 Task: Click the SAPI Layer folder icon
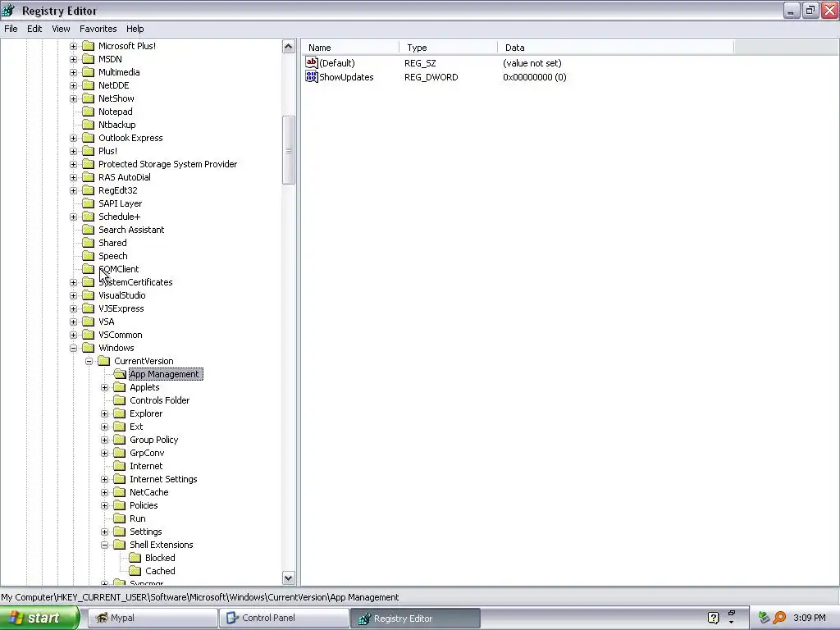[88, 203]
